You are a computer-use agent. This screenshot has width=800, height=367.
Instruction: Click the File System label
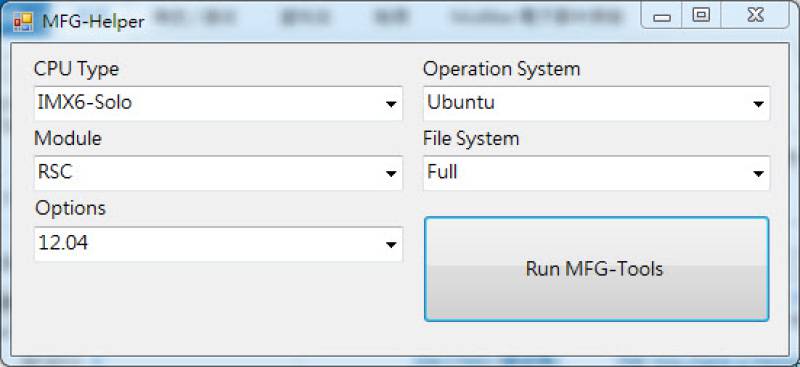[x=471, y=138]
